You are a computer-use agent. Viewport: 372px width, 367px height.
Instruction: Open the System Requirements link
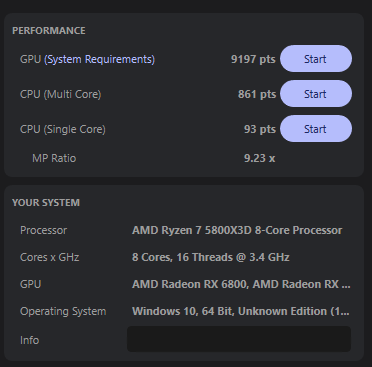[99, 59]
